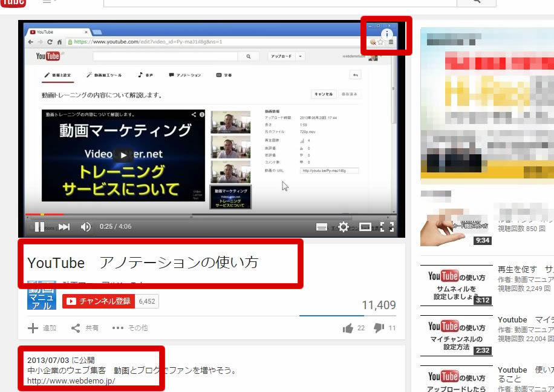The width and height of the screenshot is (554, 392).
Task: Switch player to theater mode
Action: pyautogui.click(x=365, y=227)
